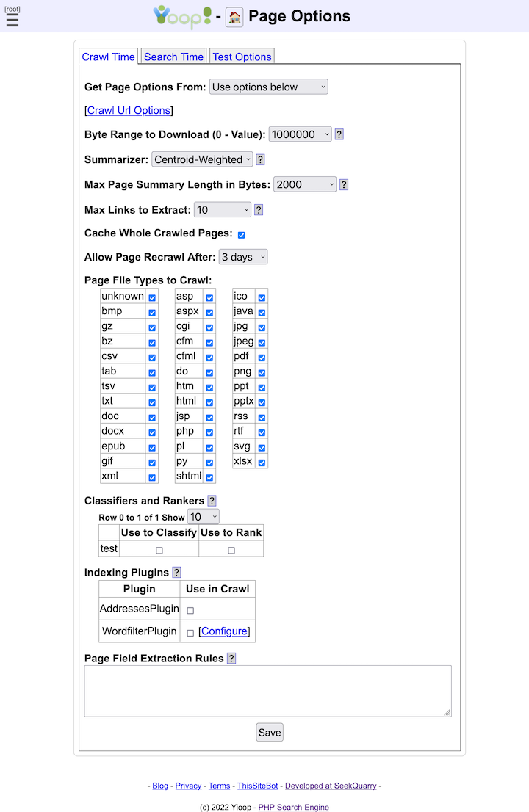Uncheck the ico file type checkbox
Screen dimensions: 529x812
(x=262, y=298)
